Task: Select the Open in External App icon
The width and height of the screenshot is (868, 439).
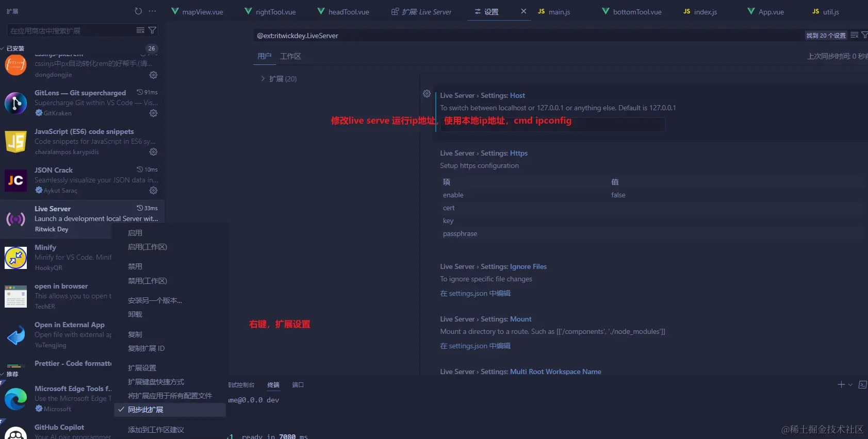Action: coord(16,335)
